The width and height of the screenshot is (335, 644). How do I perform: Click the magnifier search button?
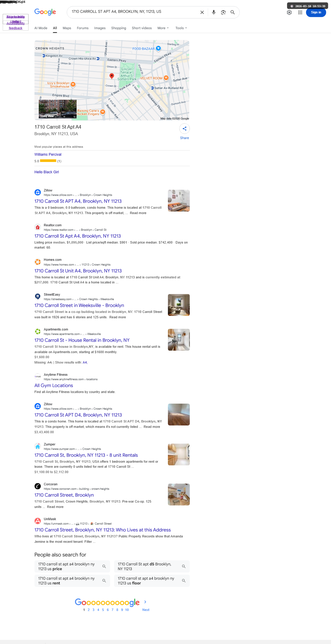tap(232, 12)
